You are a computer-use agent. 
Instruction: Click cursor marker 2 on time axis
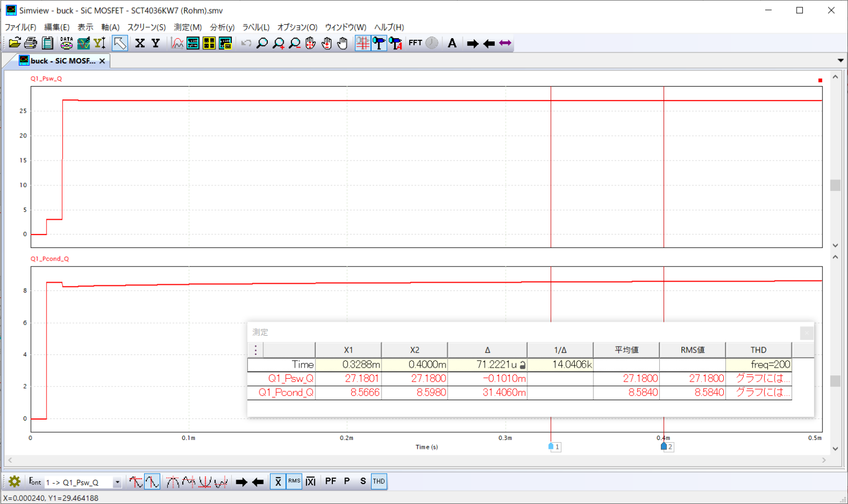tap(665, 447)
